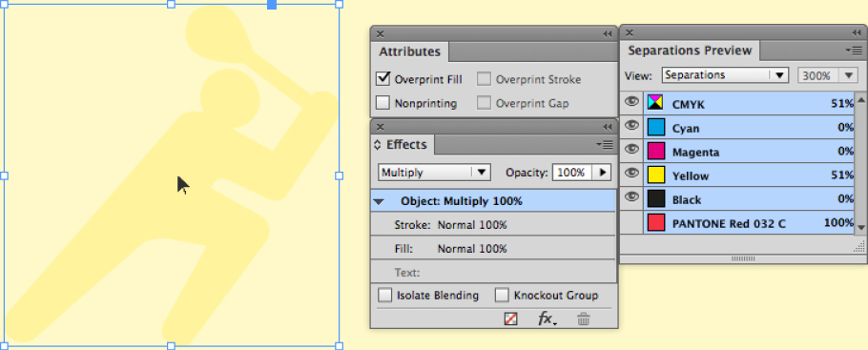The width and height of the screenshot is (868, 350).
Task: Toggle the Overprint Stroke checkbox
Action: point(484,79)
